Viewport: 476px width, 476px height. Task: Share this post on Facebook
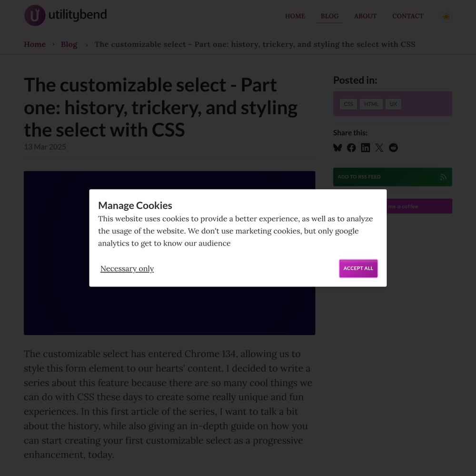pyautogui.click(x=351, y=148)
